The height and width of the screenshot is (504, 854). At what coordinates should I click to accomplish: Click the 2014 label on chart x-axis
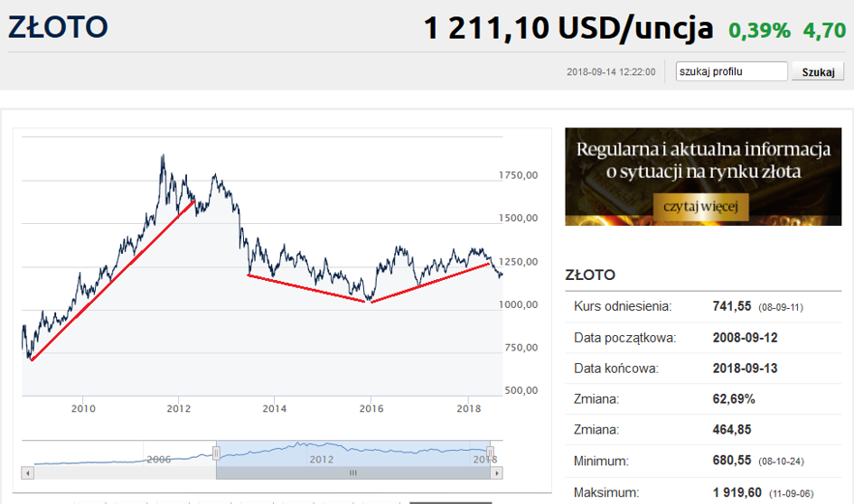pyautogui.click(x=275, y=409)
